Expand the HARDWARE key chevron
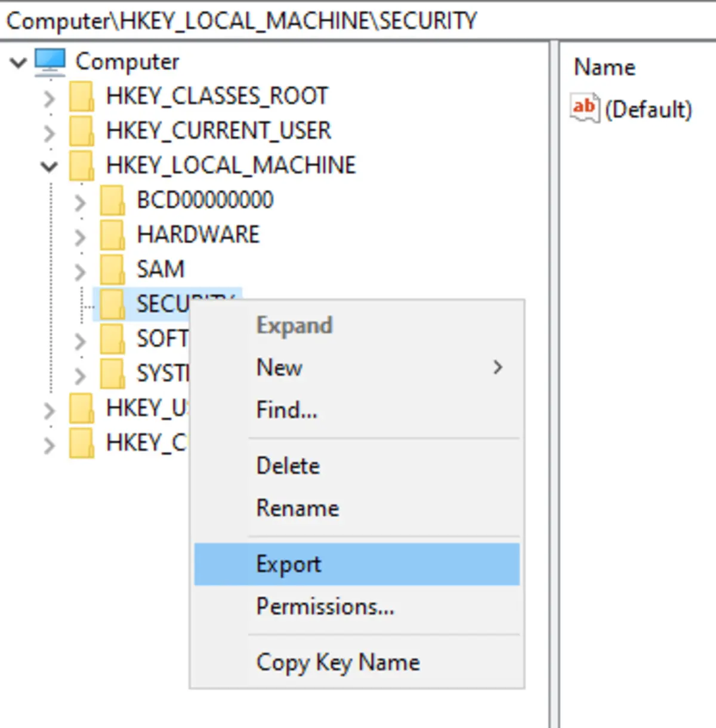 click(x=80, y=237)
